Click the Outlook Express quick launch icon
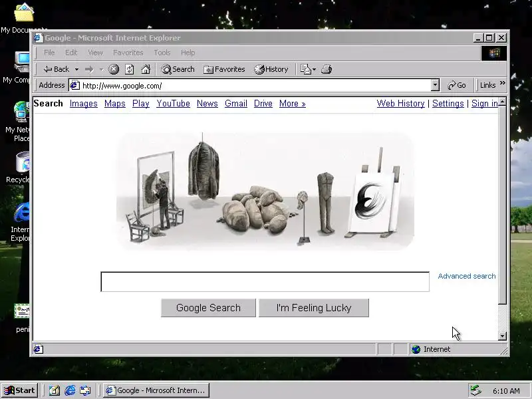 (x=85, y=390)
